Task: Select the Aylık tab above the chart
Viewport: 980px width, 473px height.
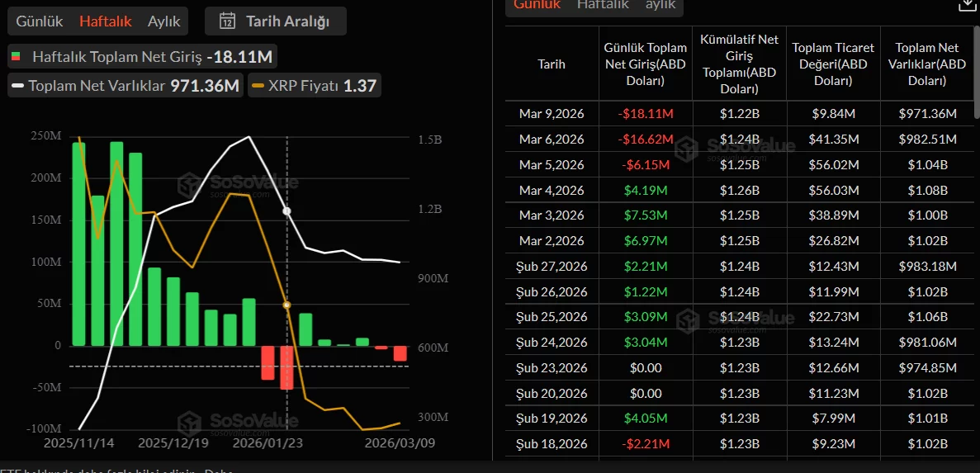Action: pos(163,21)
